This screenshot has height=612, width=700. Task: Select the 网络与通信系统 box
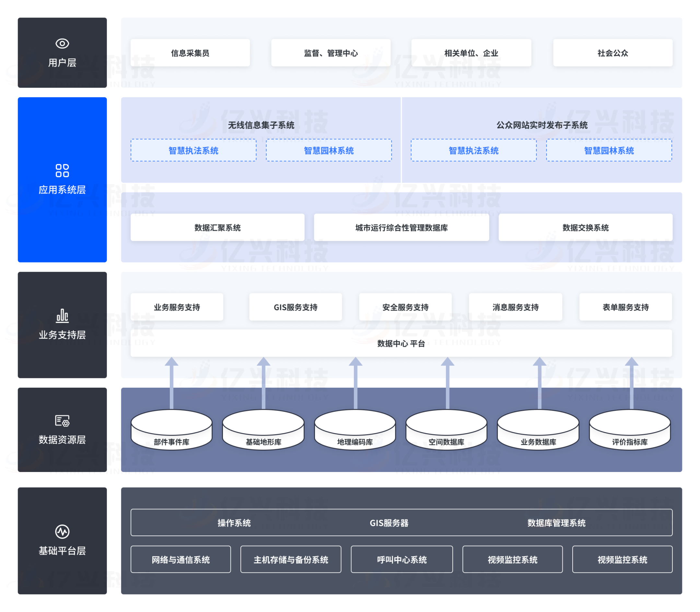[x=181, y=559]
